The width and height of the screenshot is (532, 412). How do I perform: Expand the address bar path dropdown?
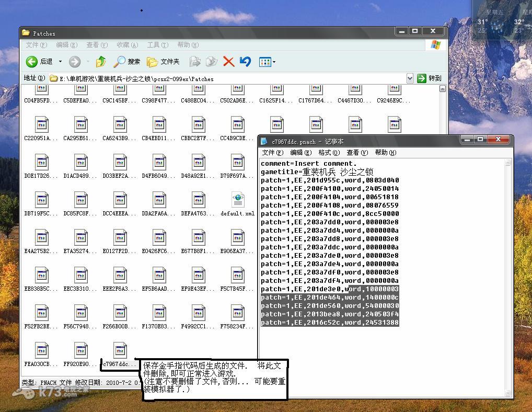pos(410,78)
